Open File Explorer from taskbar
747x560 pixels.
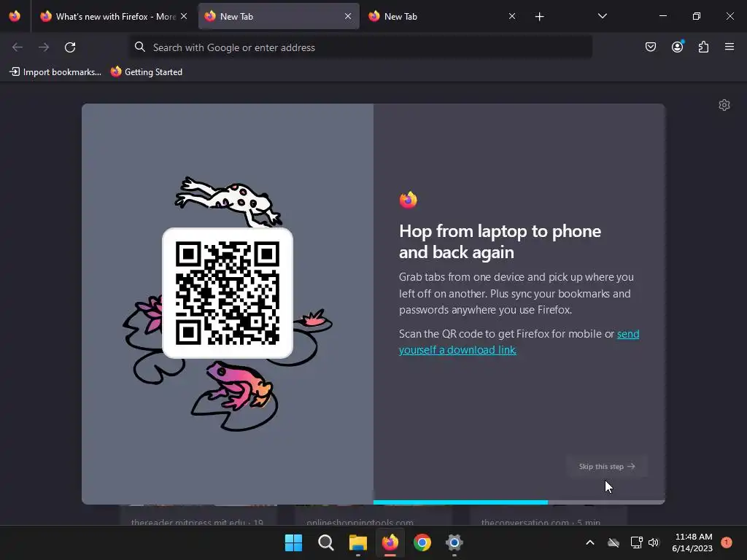point(357,542)
